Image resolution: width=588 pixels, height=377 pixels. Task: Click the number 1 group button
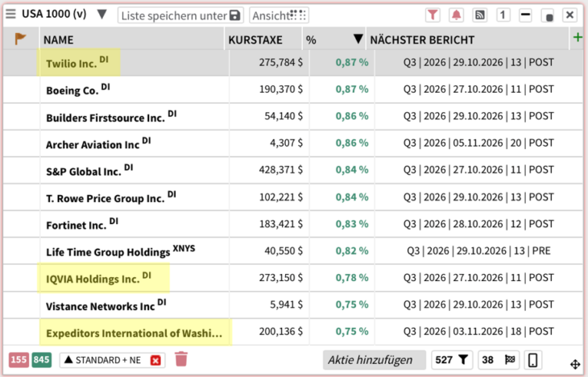[503, 15]
